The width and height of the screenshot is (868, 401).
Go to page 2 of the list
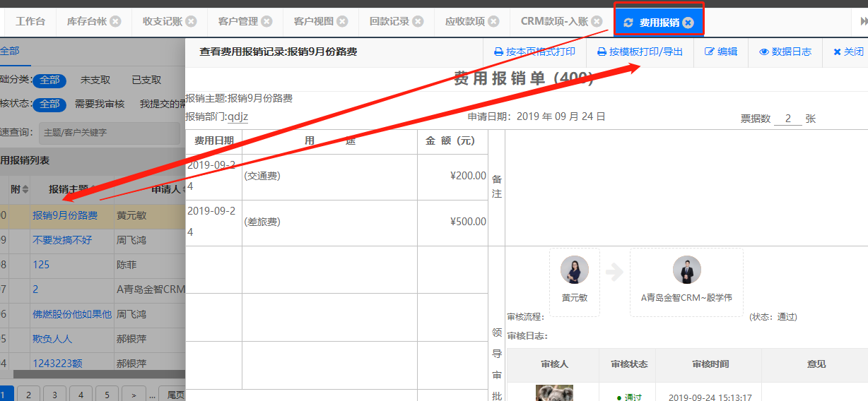(x=28, y=395)
